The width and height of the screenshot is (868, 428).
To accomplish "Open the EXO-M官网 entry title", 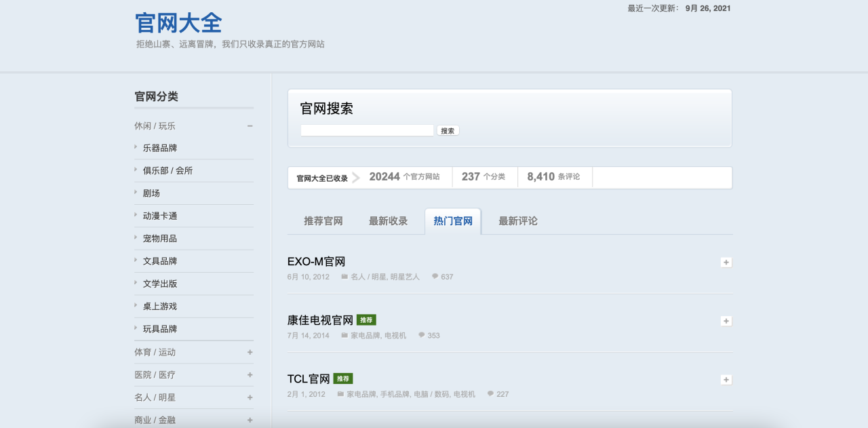I will (x=317, y=262).
